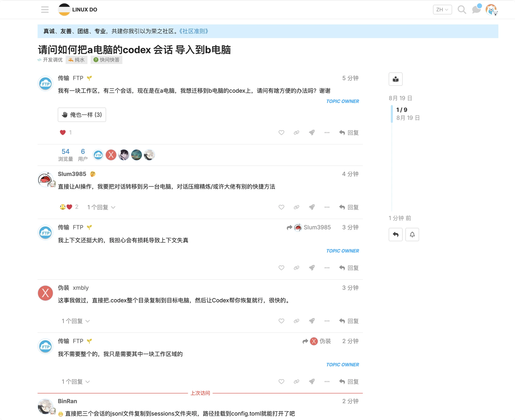Reply to Slum3985's post
This screenshot has width=515, height=420.
[x=349, y=207]
